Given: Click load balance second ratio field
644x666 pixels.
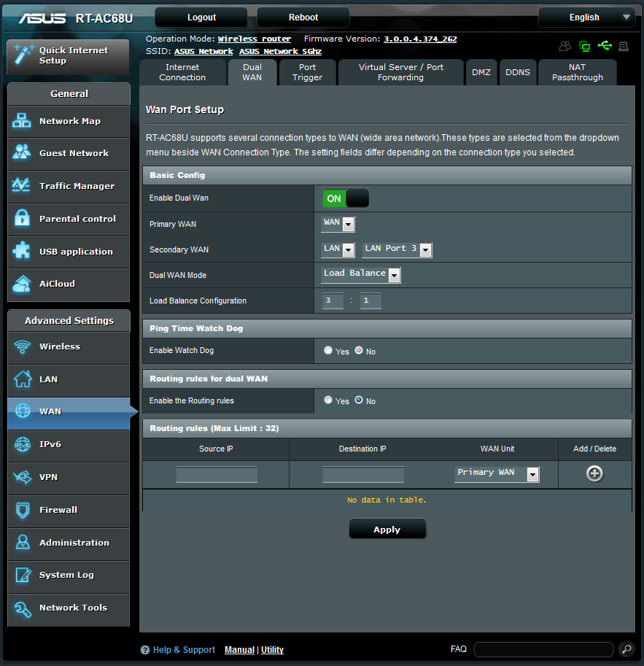Looking at the screenshot, I should pos(371,301).
